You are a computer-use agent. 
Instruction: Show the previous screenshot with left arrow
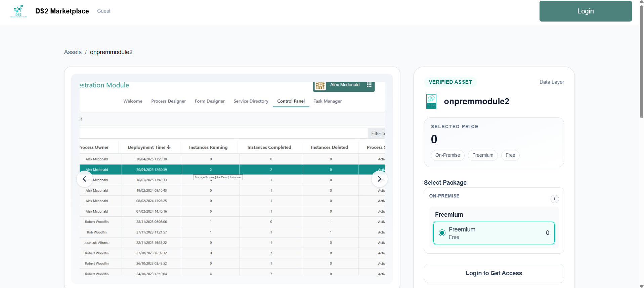click(85, 179)
